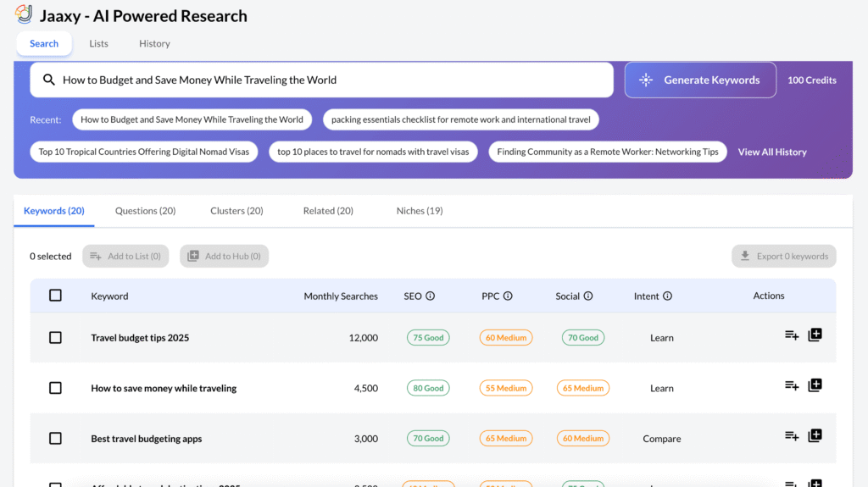Viewport: 868px width, 487px height.
Task: Click the Generate Keywords button
Action: pyautogui.click(x=700, y=80)
